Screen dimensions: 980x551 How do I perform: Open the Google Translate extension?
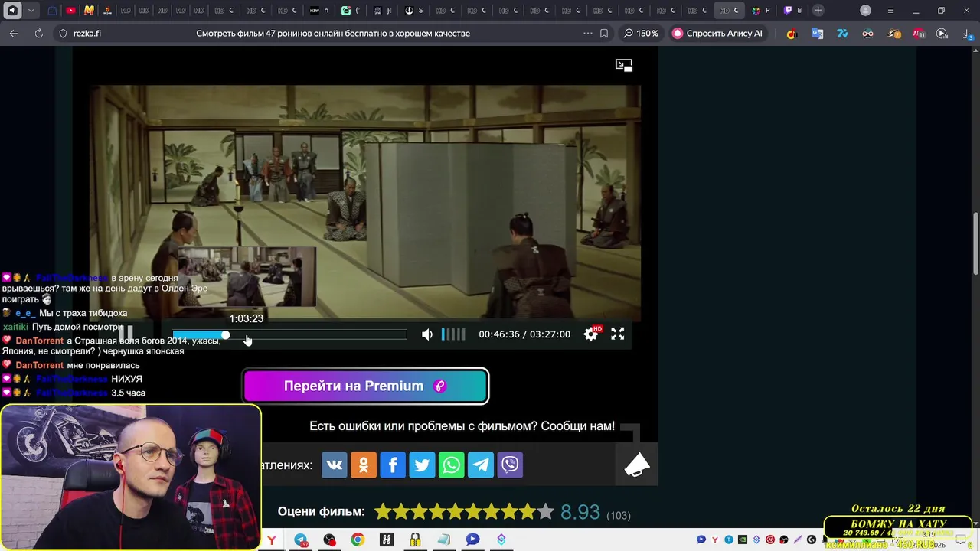point(817,34)
